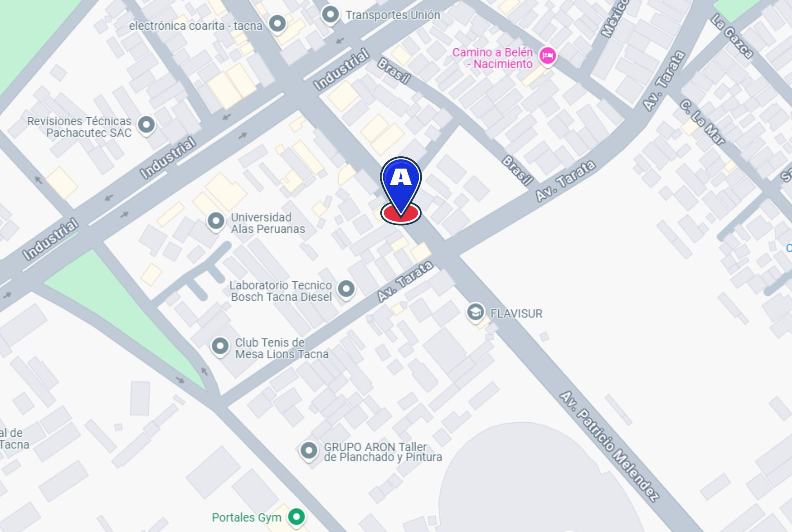Click the Camino a Belén hotel icon

547,56
